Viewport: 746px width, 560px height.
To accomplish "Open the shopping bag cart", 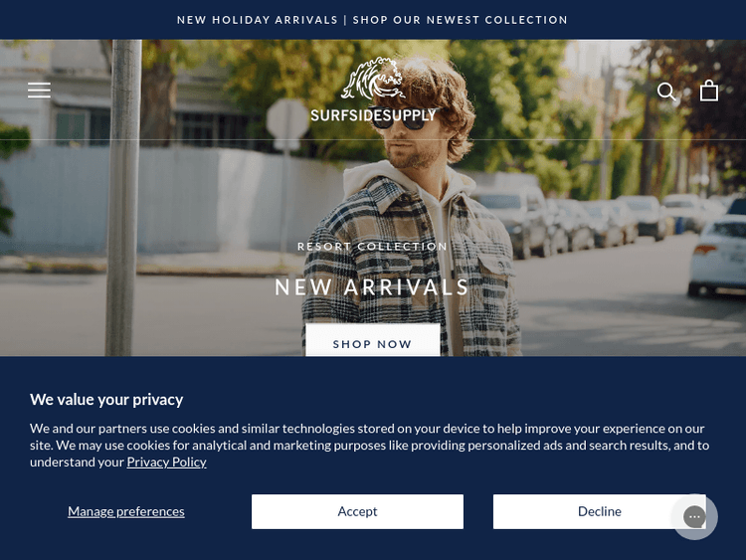I will click(709, 91).
